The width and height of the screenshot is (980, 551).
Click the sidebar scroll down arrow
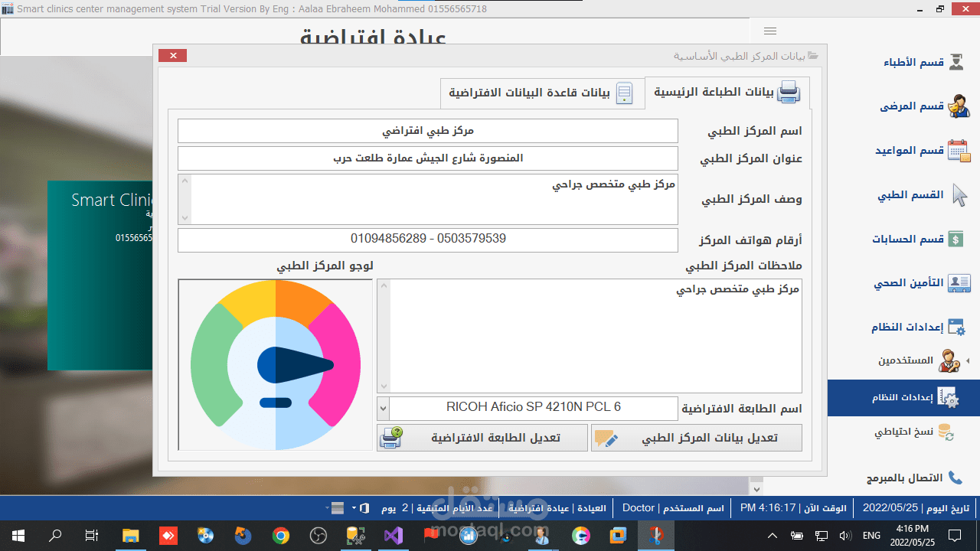[x=756, y=489]
